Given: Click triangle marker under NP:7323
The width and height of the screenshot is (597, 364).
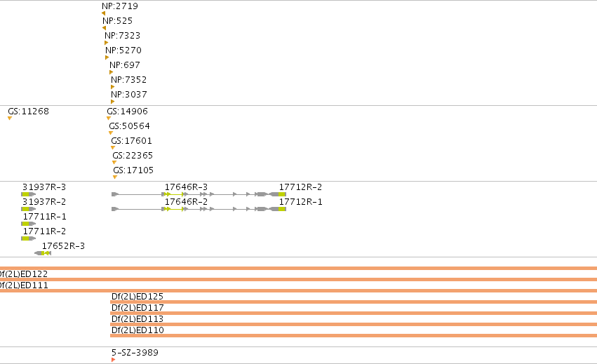Looking at the screenshot, I should tap(106, 43).
